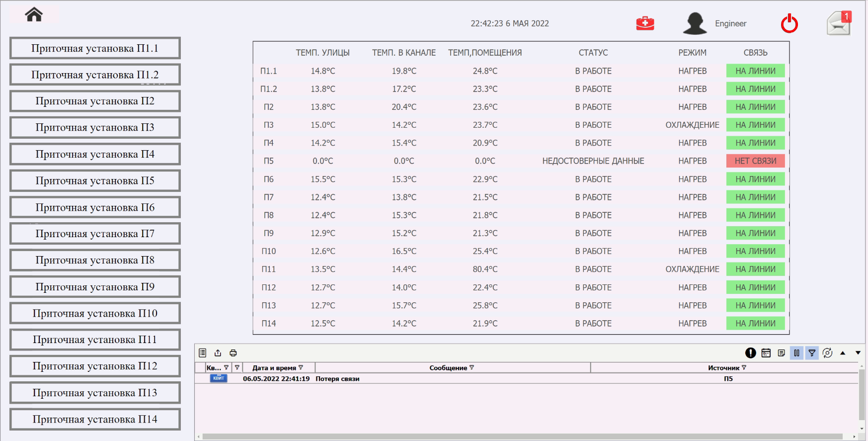Click the refresh circular arrows icon

[827, 353]
